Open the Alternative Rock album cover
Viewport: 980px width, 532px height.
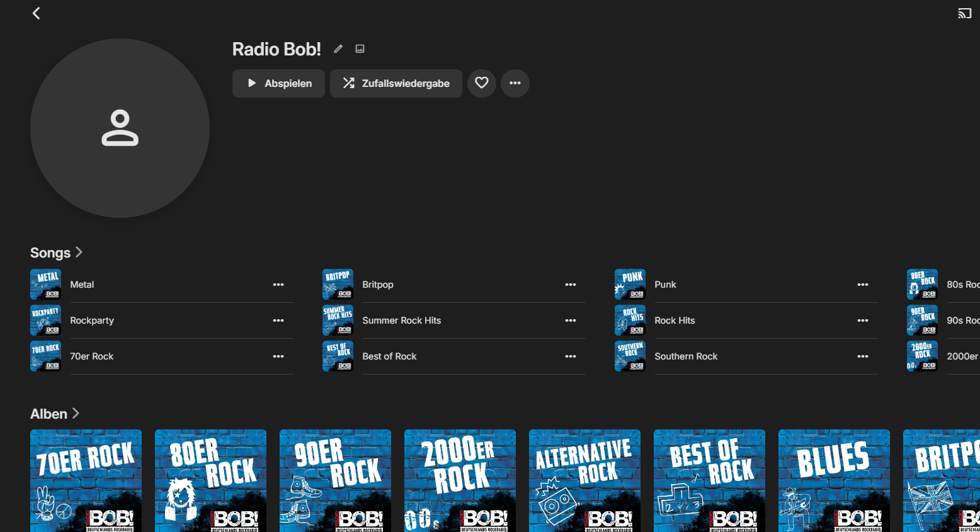(x=584, y=480)
